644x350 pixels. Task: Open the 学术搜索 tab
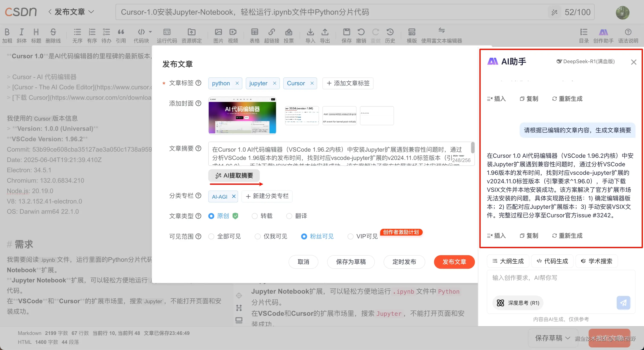point(597,261)
